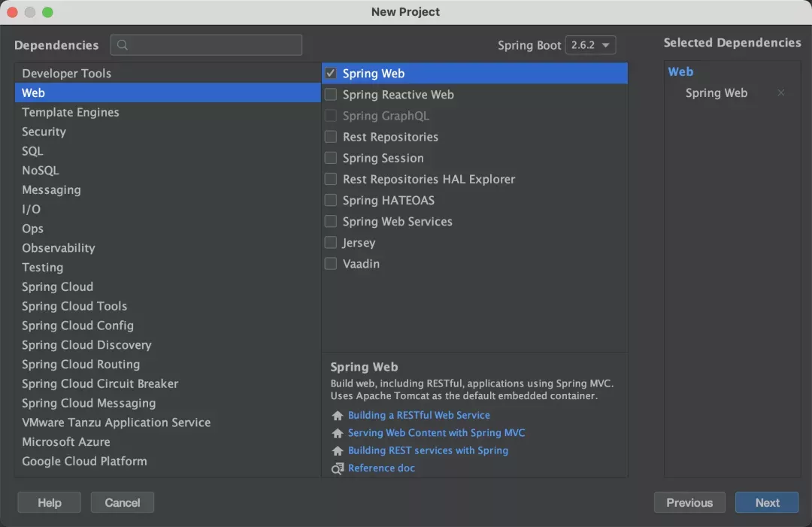
Task: Click the home icon beside Serving Web Content
Action: (338, 433)
